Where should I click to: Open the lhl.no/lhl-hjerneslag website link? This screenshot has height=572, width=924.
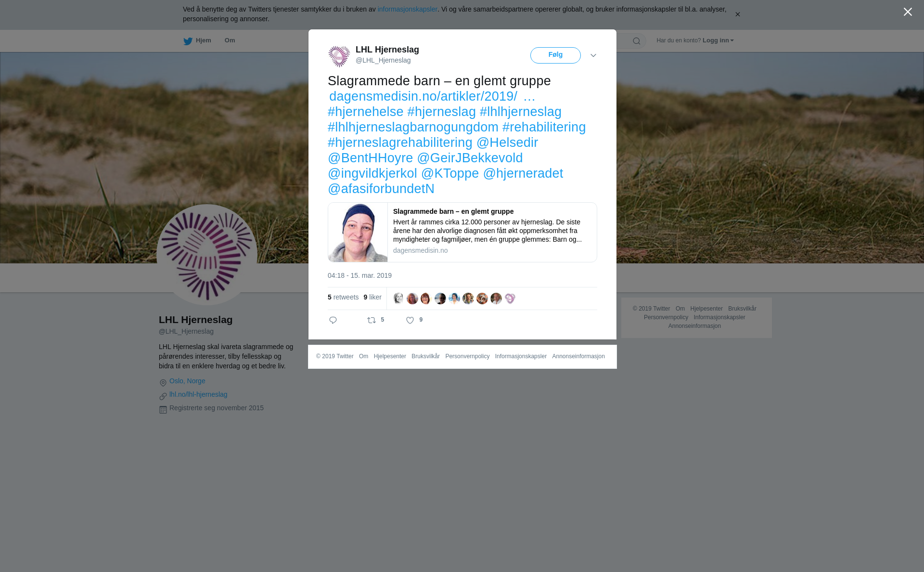pos(198,394)
